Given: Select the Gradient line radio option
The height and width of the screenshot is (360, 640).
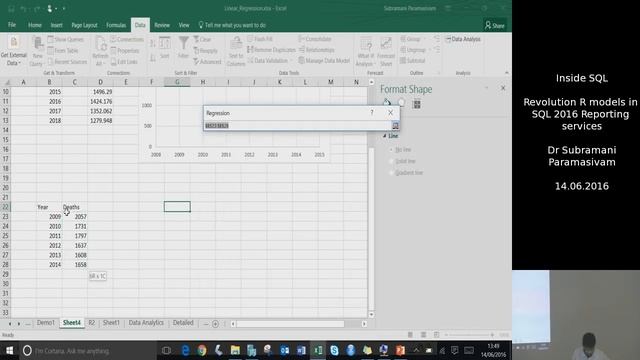Looking at the screenshot, I should [x=406, y=173].
